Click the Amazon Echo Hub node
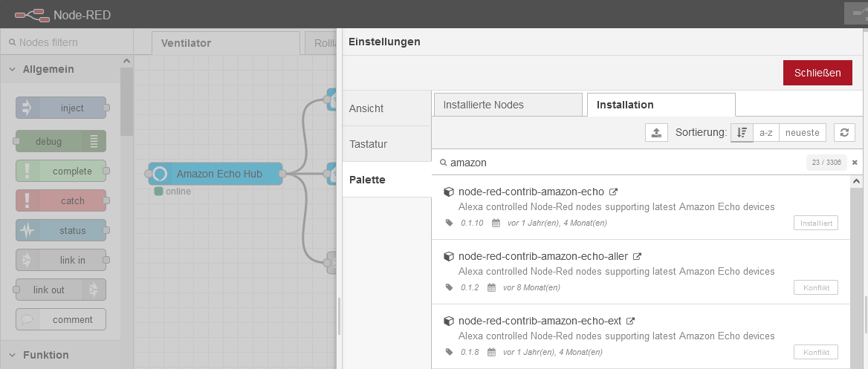868x369 pixels. pos(216,174)
